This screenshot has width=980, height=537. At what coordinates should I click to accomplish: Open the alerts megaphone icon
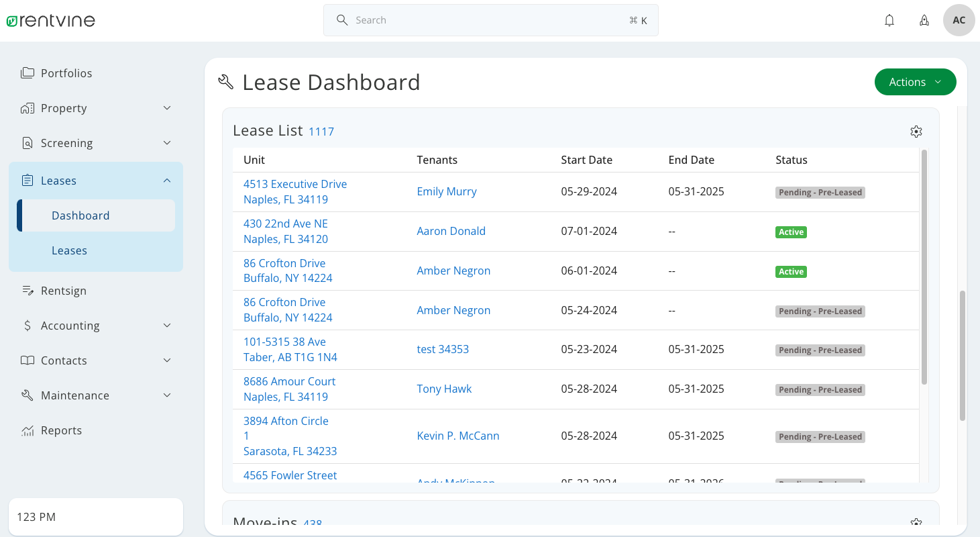point(924,20)
